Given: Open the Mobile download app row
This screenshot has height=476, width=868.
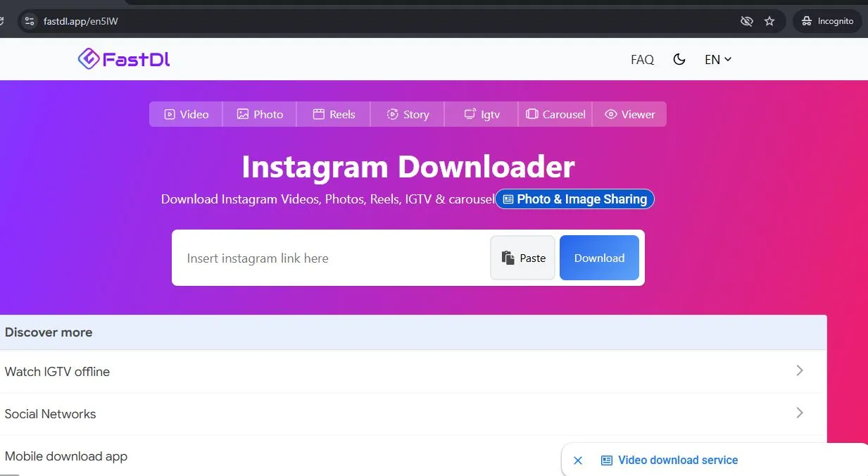Looking at the screenshot, I should coord(412,456).
